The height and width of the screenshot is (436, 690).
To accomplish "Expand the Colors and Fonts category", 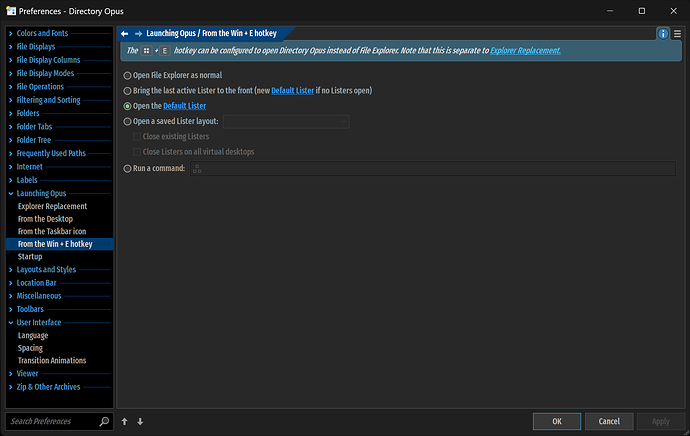I will point(11,33).
